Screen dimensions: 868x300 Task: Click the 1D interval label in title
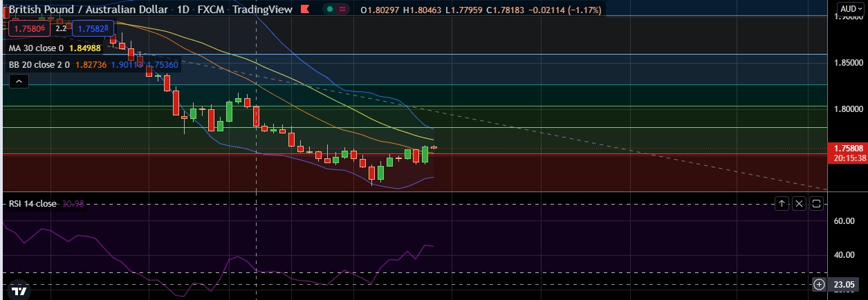[182, 10]
